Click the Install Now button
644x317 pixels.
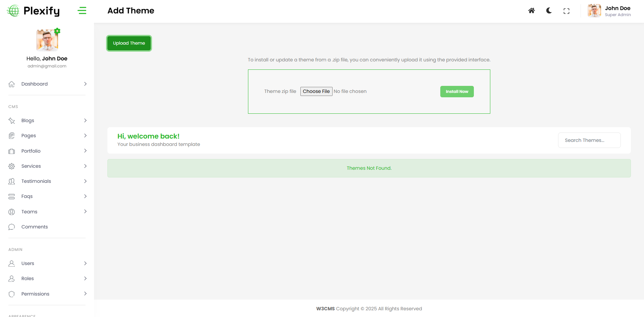coord(457,92)
